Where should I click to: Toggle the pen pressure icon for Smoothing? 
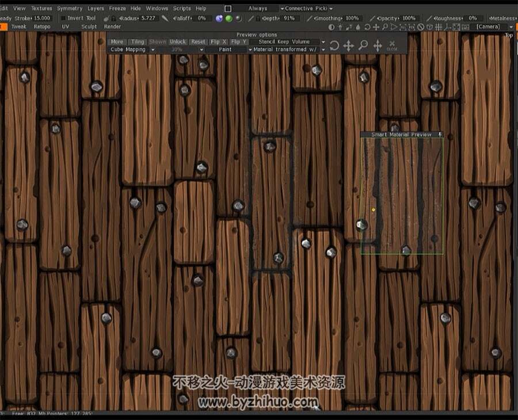309,18
